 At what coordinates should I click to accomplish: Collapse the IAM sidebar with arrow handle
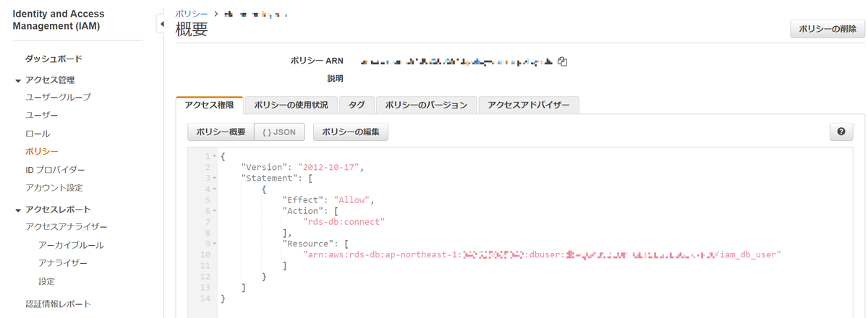[x=161, y=25]
